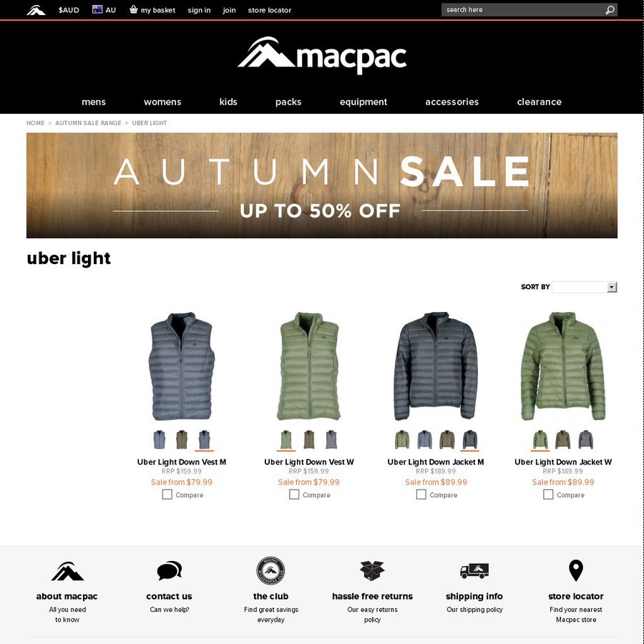Tick Compare for Uber Light Down Vest M

coord(167,494)
